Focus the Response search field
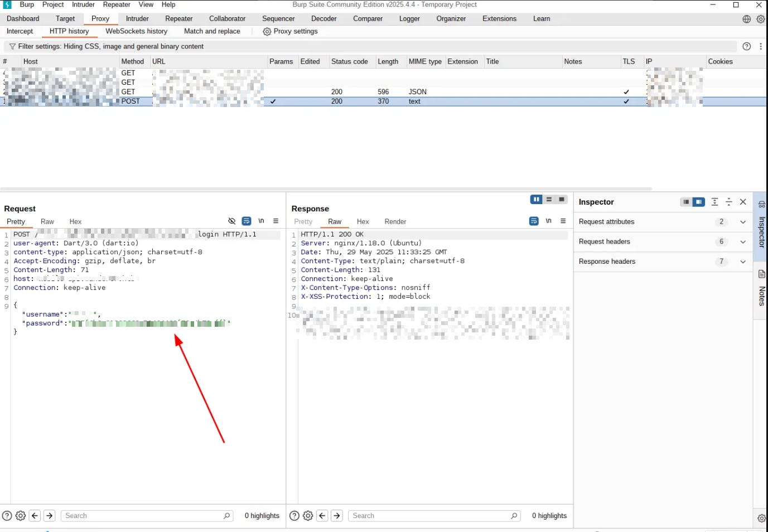The image size is (768, 532). (x=434, y=516)
